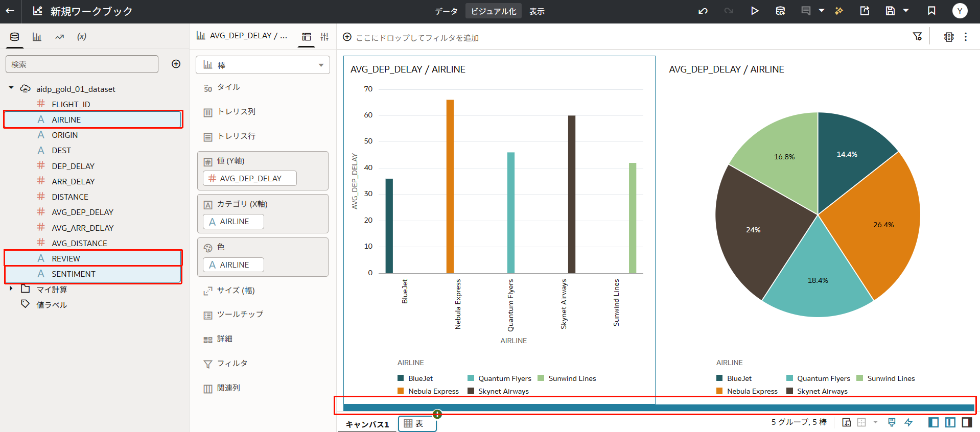This screenshot has width=980, height=432.
Task: Click the data search field
Action: coord(82,64)
